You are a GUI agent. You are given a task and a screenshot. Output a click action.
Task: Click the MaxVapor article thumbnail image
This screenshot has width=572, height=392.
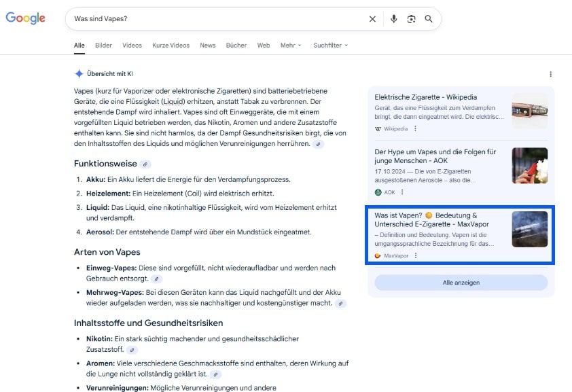point(531,228)
